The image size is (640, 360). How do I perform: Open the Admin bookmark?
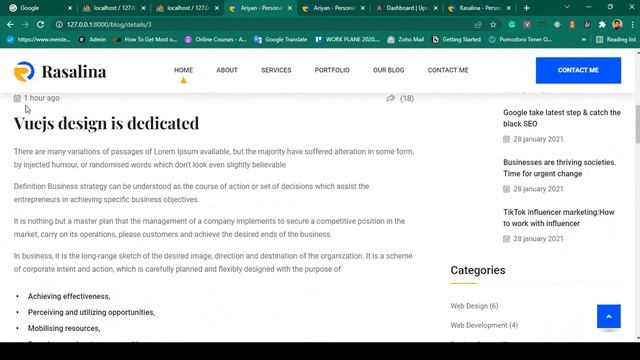pyautogui.click(x=92, y=40)
